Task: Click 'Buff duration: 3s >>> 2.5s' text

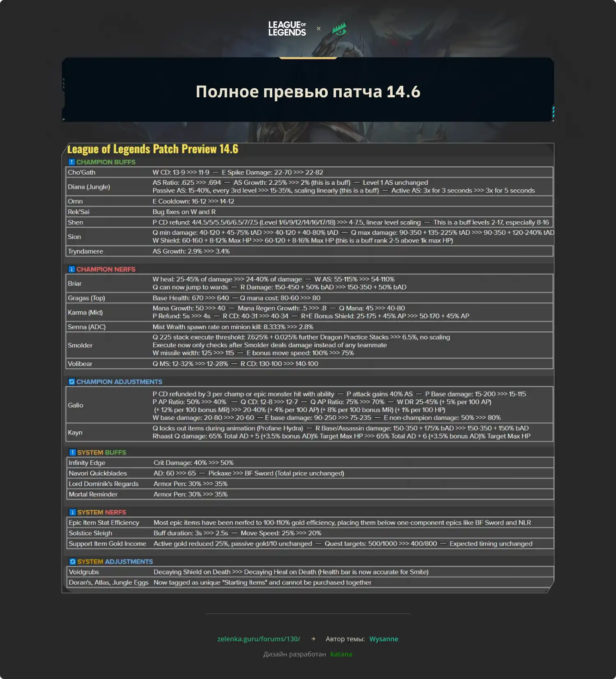Action: pyautogui.click(x=191, y=533)
